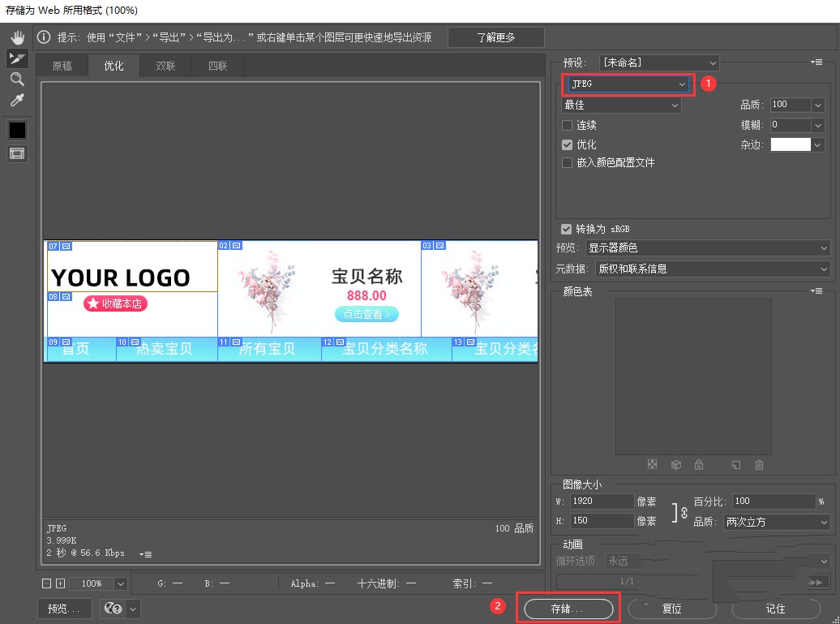The height and width of the screenshot is (624, 840).
Task: Open the 两次立方 resample quality dropdown
Action: 777,523
